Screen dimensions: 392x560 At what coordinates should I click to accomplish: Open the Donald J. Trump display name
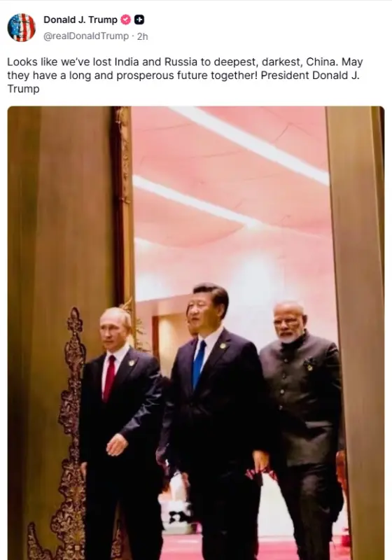point(80,20)
